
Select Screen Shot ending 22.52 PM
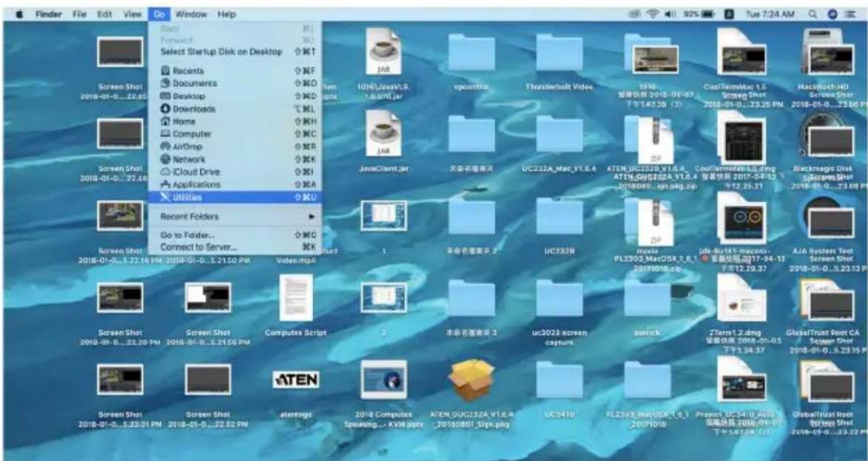click(x=208, y=380)
